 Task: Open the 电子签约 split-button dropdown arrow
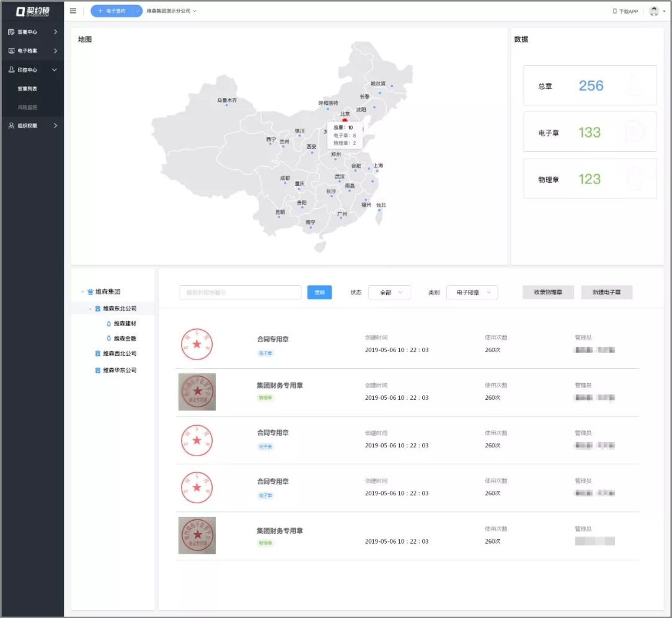[x=137, y=11]
